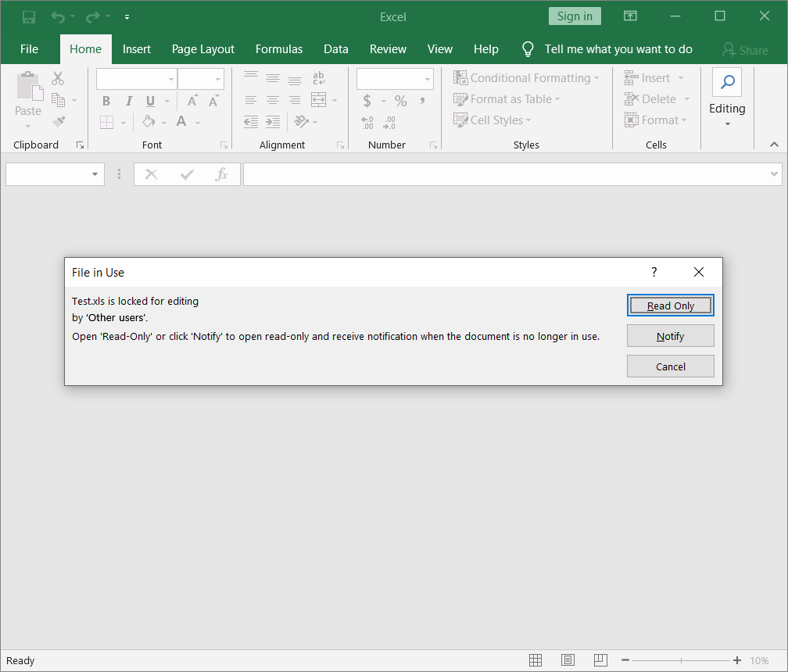
Task: Click inside the formula bar input
Action: (504, 174)
